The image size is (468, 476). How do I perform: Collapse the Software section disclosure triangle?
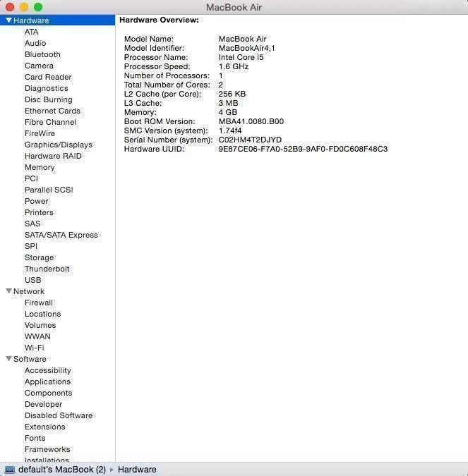pos(8,359)
